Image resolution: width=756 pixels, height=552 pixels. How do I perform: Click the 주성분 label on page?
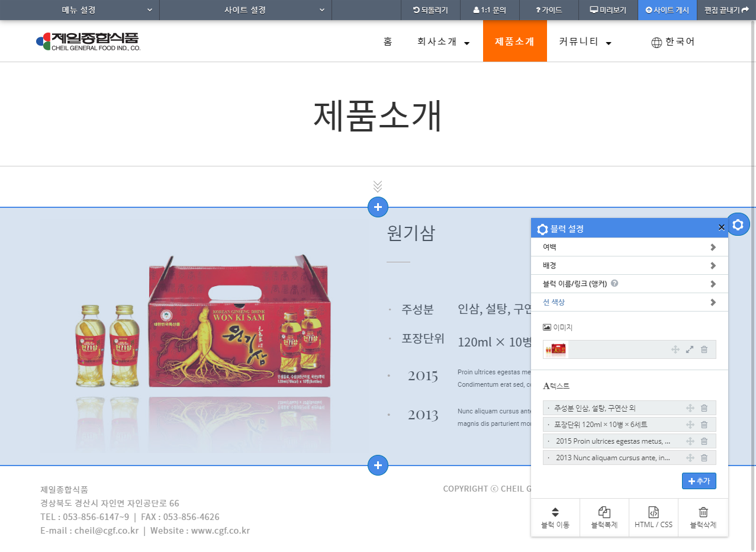[x=417, y=309]
